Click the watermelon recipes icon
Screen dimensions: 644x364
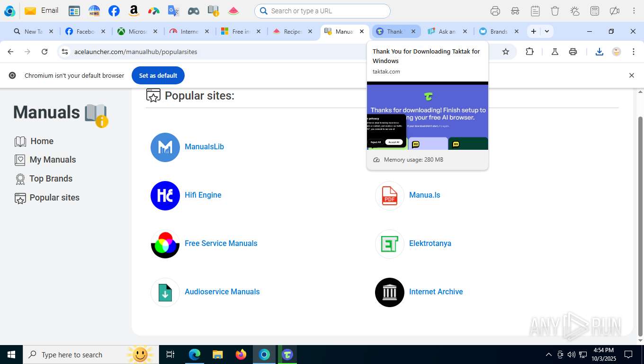[x=233, y=10]
